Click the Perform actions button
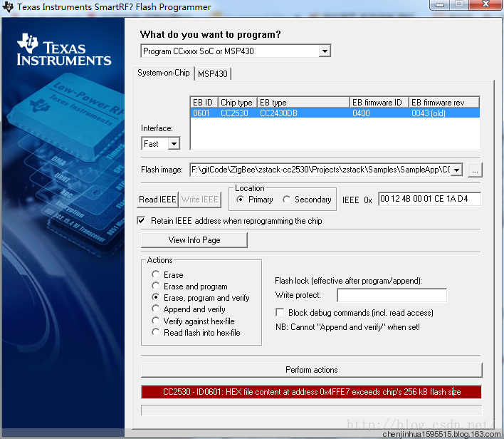The image size is (504, 439). [x=312, y=370]
